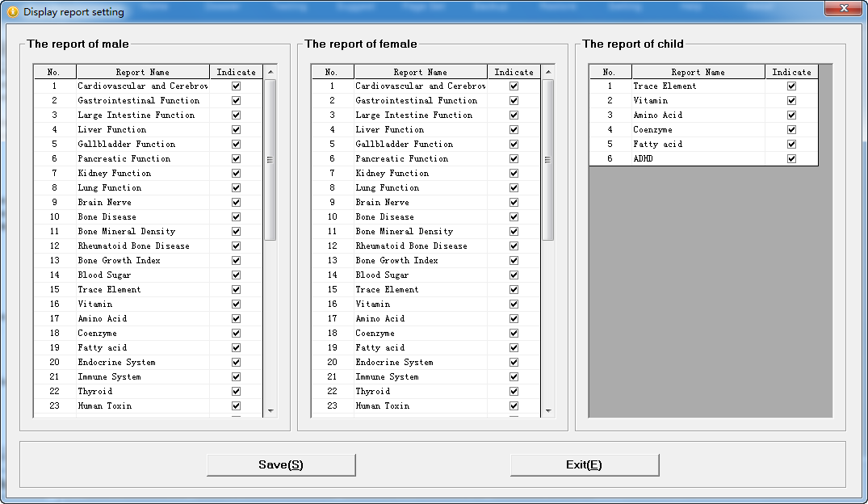Toggle male Bone Mineral Density checkbox

237,232
